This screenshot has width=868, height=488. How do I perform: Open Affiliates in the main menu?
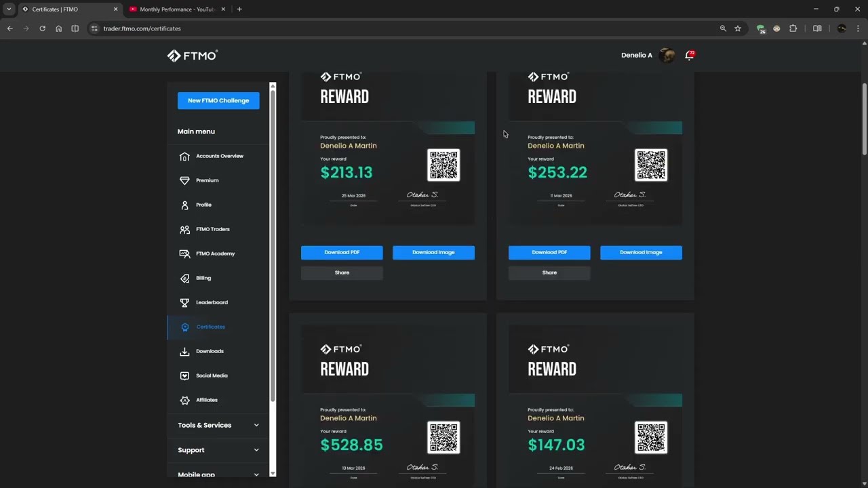[207, 400]
